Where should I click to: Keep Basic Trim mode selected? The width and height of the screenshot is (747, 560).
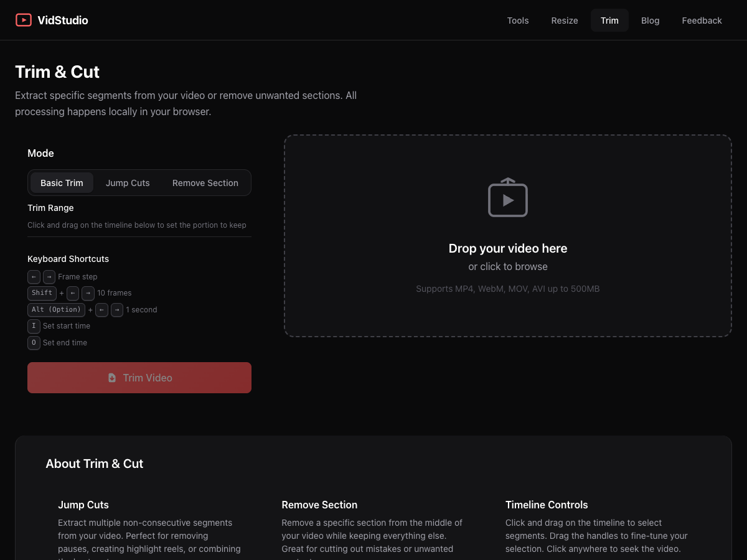(62, 182)
